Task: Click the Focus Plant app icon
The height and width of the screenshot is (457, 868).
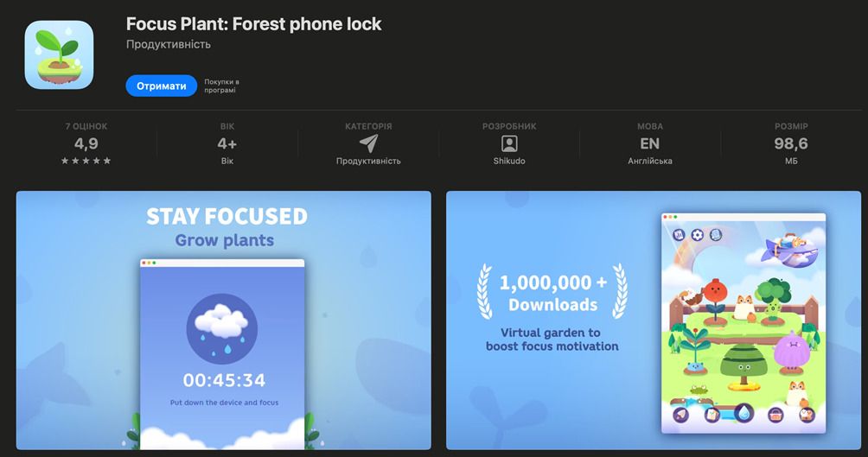Action: (x=60, y=54)
